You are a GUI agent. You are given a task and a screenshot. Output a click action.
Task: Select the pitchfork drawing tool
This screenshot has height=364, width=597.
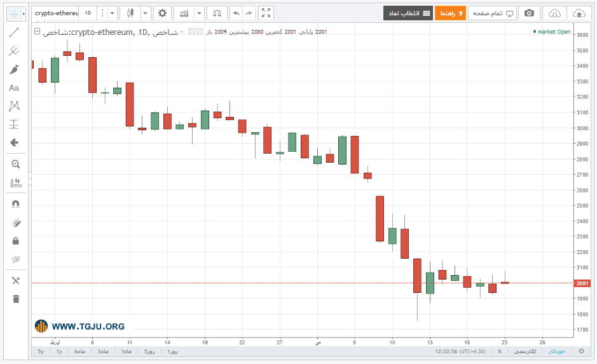(x=14, y=51)
